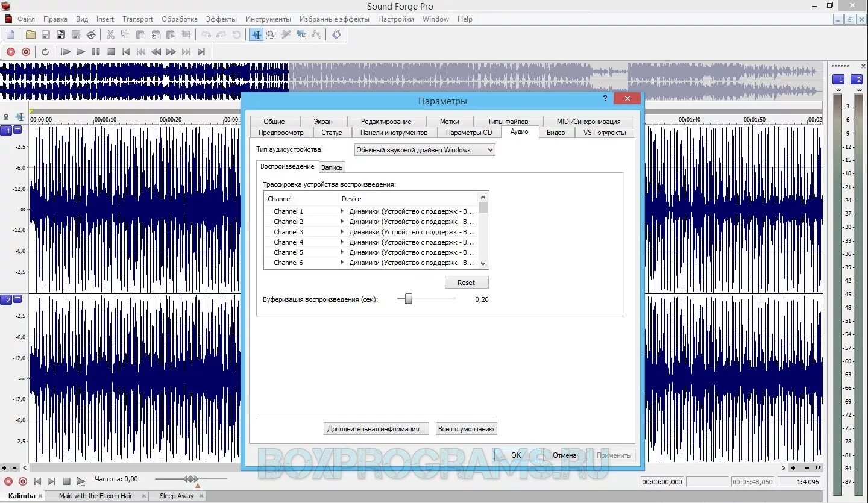868x503 pixels.
Task: Confirm the dialog with OK
Action: (516, 455)
